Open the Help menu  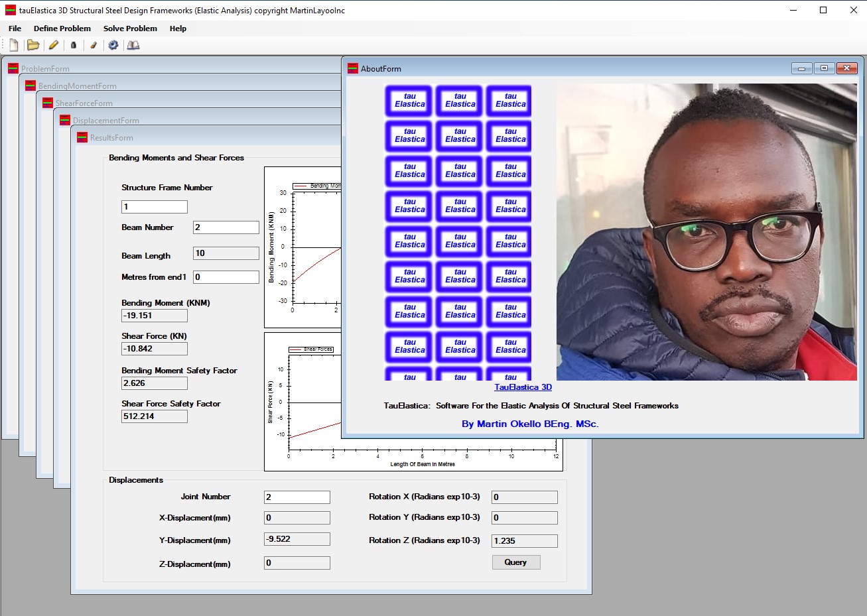coord(178,29)
